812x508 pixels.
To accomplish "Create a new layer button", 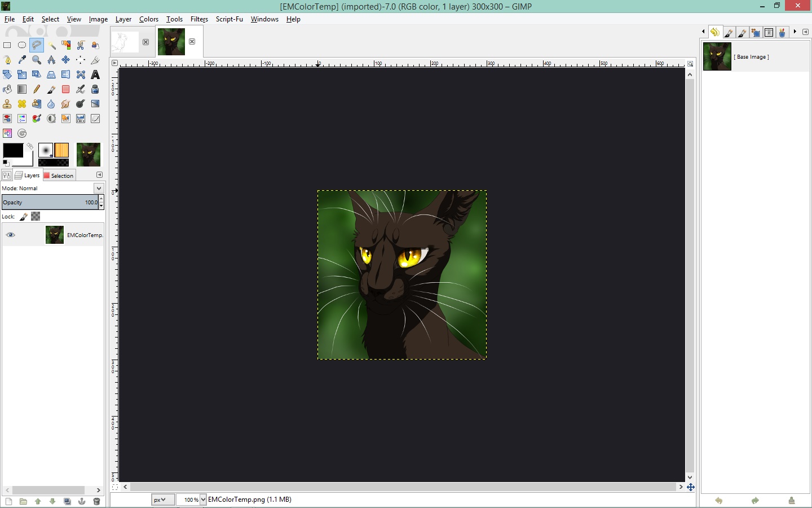I will (8, 501).
